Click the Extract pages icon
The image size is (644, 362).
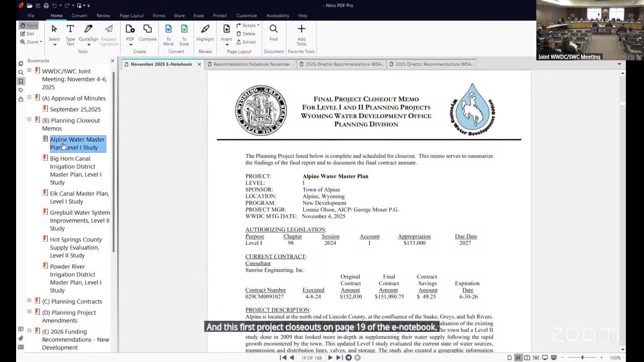pyautogui.click(x=248, y=42)
